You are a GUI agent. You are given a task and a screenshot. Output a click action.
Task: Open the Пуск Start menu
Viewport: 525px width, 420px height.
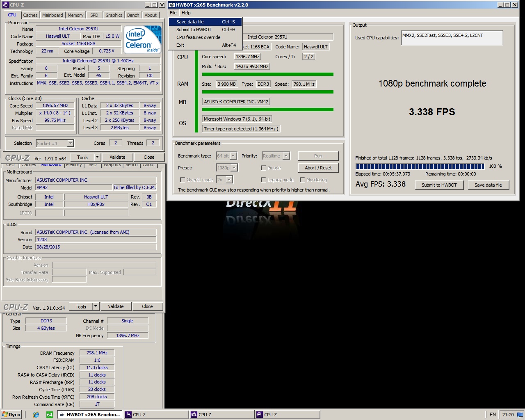[x=11, y=415]
